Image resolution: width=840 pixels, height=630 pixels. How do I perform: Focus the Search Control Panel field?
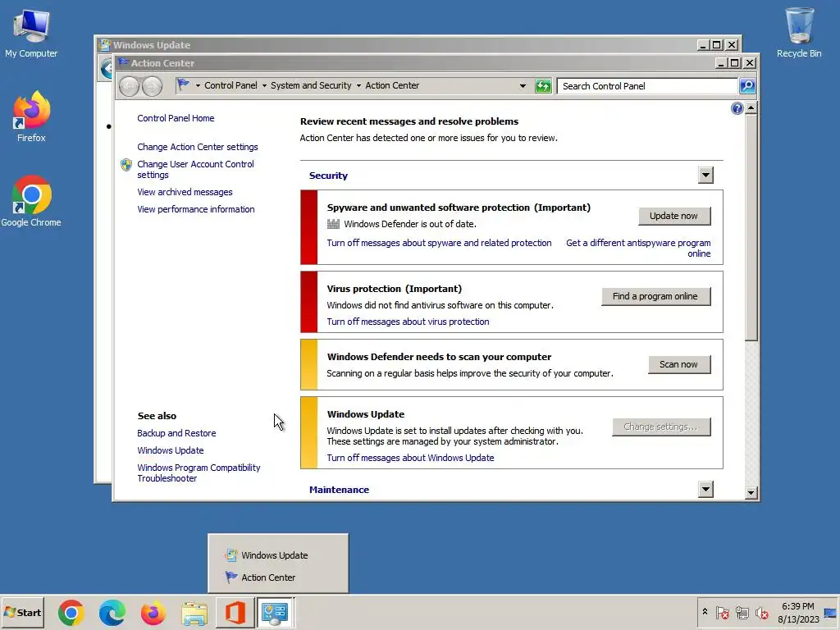click(x=647, y=85)
